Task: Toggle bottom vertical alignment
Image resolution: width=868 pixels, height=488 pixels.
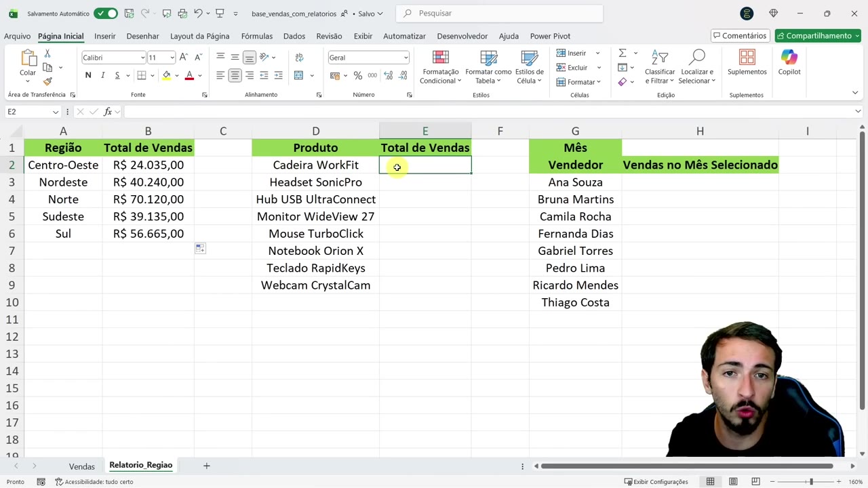Action: 250,58
